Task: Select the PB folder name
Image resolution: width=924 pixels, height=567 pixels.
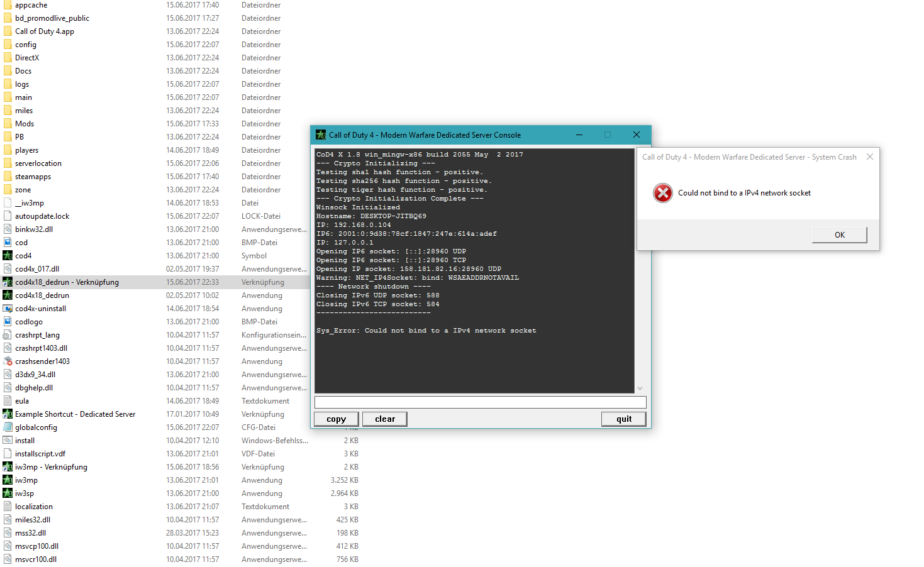Action: click(x=19, y=137)
